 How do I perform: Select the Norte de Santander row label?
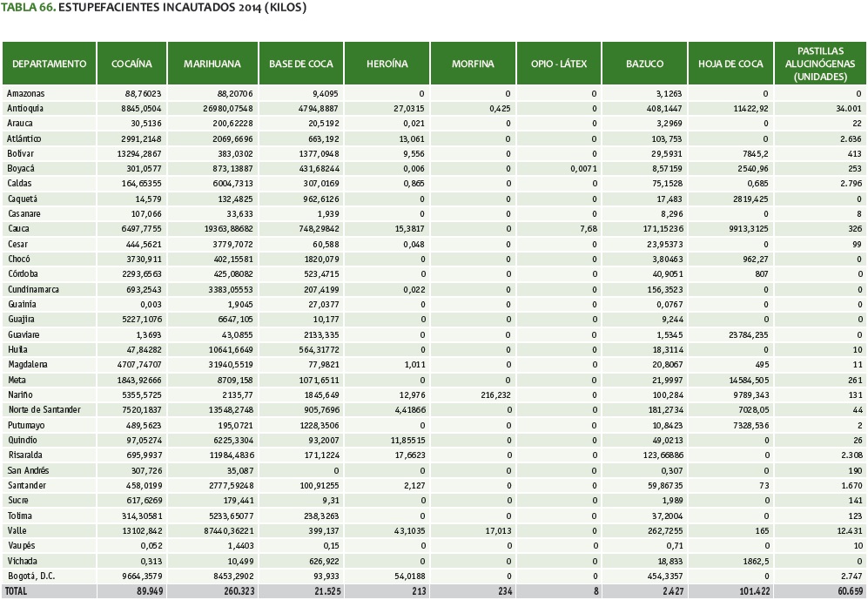coord(44,410)
